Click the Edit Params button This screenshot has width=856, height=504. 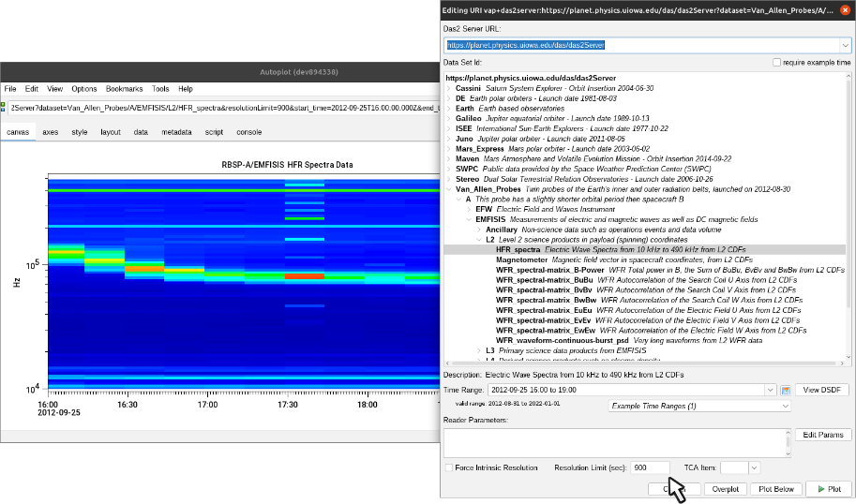pos(822,436)
